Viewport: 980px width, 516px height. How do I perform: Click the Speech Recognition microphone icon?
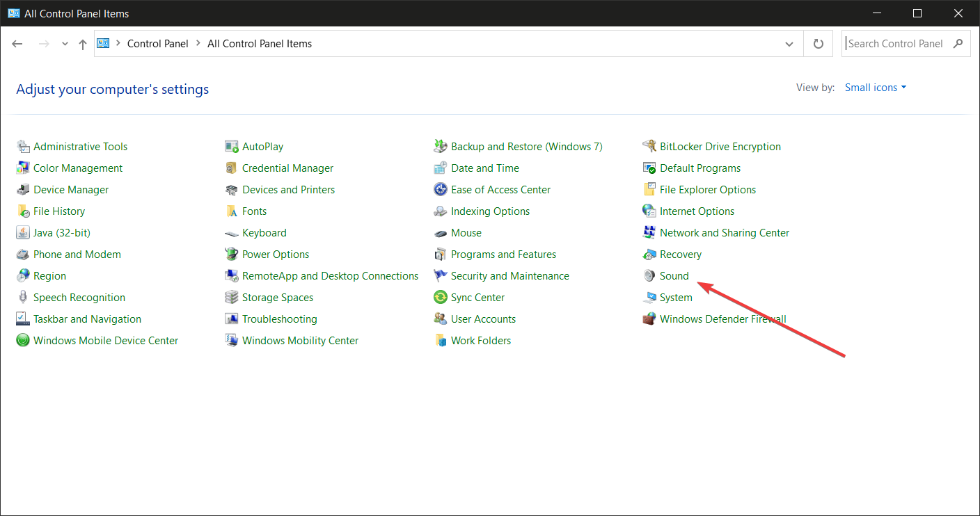click(23, 298)
